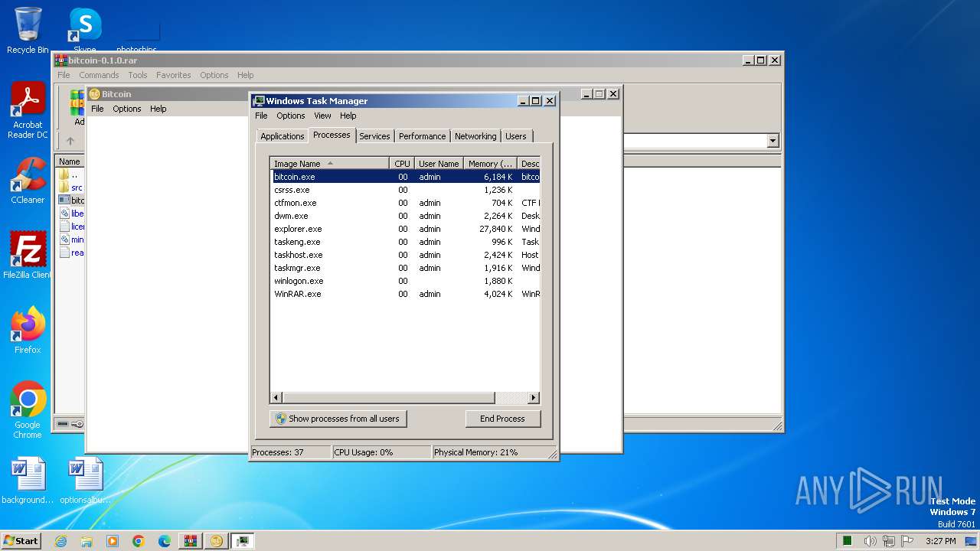Select taskeng.exe process row
Viewport: 980px width, 551px height.
406,242
